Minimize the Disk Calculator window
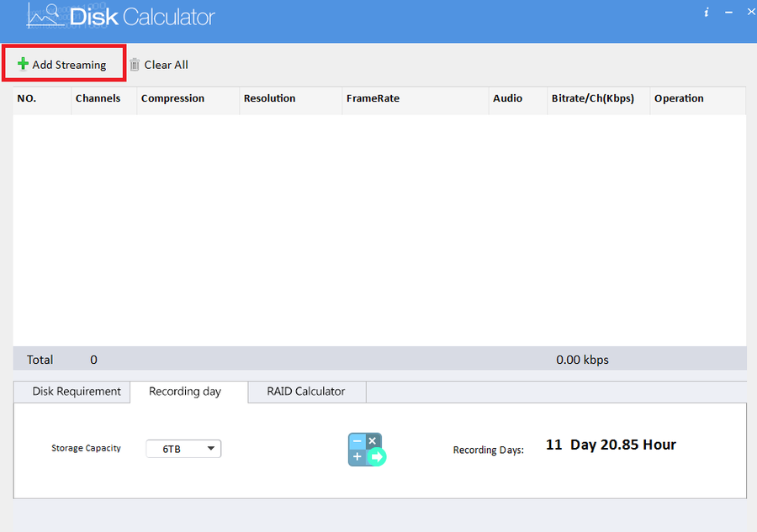 (728, 13)
